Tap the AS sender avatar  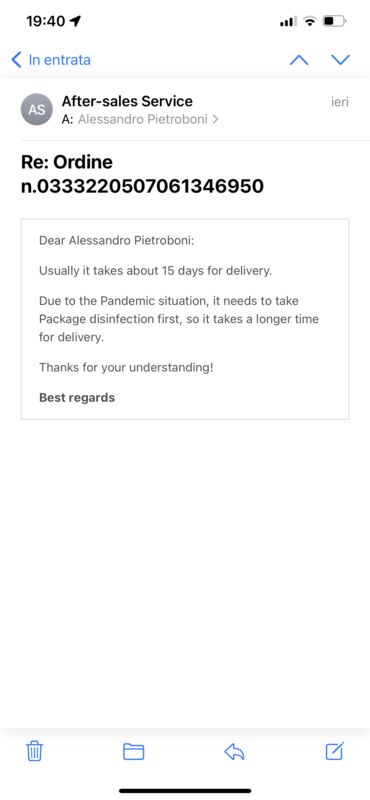click(x=37, y=109)
